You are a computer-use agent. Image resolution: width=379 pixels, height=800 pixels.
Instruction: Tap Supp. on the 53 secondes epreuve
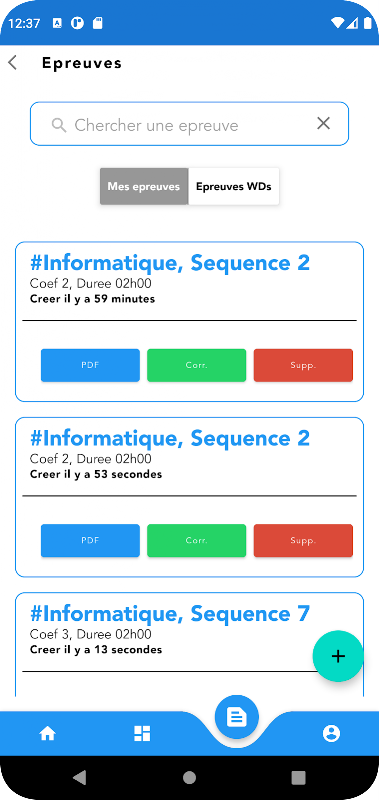pos(303,540)
